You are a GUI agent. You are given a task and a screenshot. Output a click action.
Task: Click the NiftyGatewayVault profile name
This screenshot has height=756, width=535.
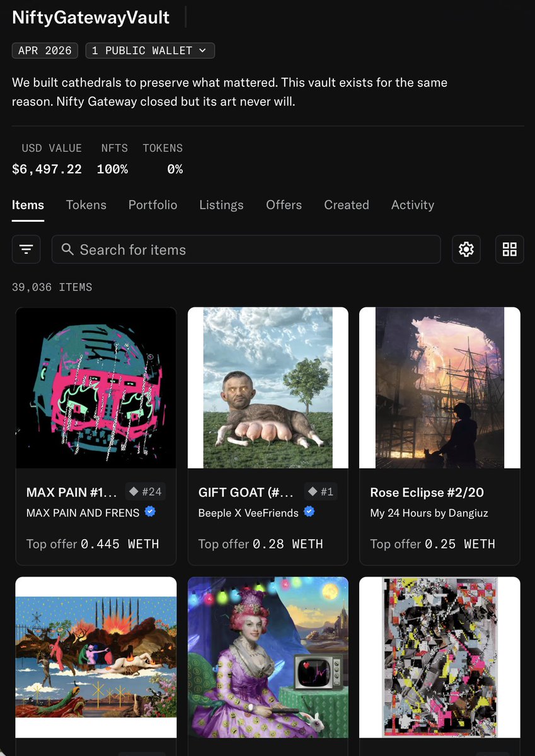91,17
